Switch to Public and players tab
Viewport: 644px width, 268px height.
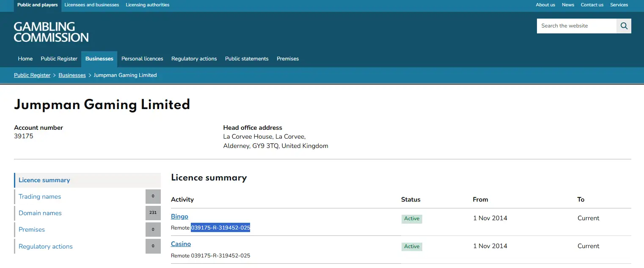coord(38,5)
